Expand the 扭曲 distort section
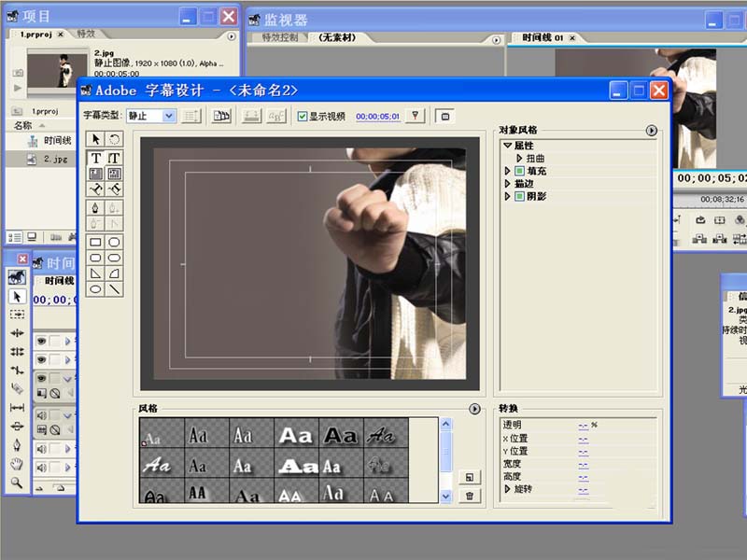Screen dimensions: 747x560 [x=519, y=158]
